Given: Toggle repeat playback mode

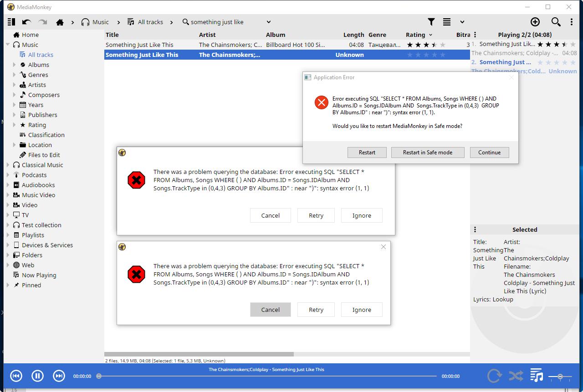Looking at the screenshot, I should [x=494, y=376].
